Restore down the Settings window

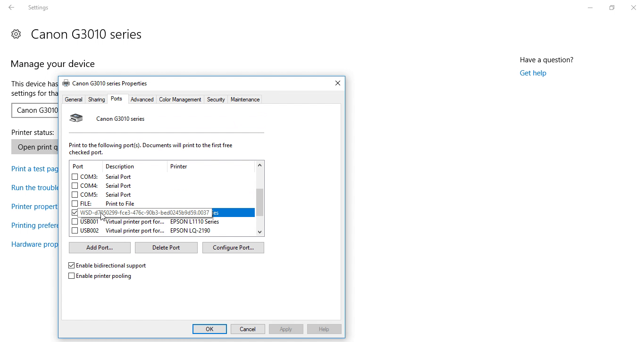click(x=612, y=8)
